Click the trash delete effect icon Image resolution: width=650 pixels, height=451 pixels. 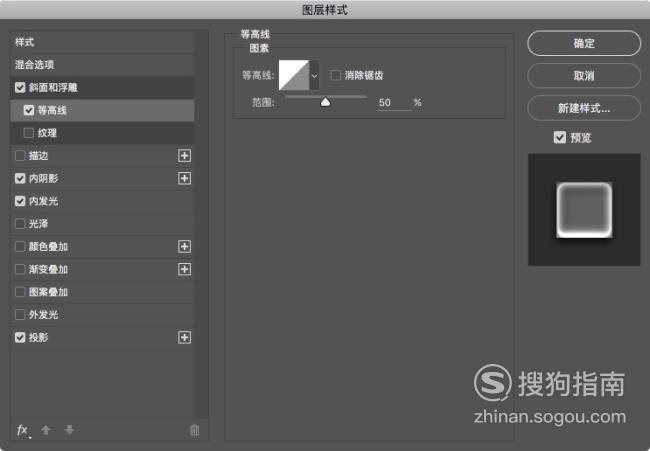click(x=194, y=430)
